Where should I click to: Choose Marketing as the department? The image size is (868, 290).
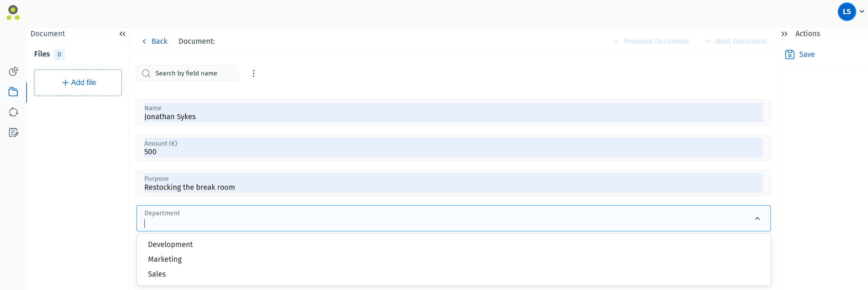click(165, 259)
